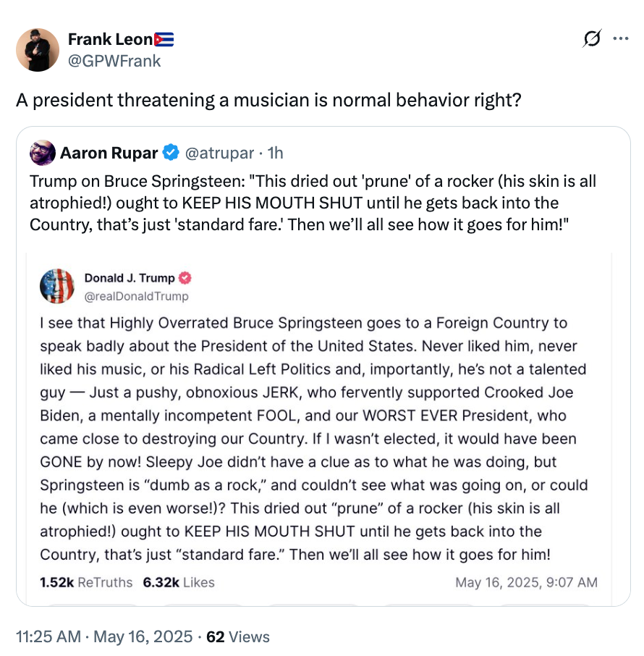The height and width of the screenshot is (656, 644).
Task: Open Frank Leon's profile avatar
Action: 37,49
